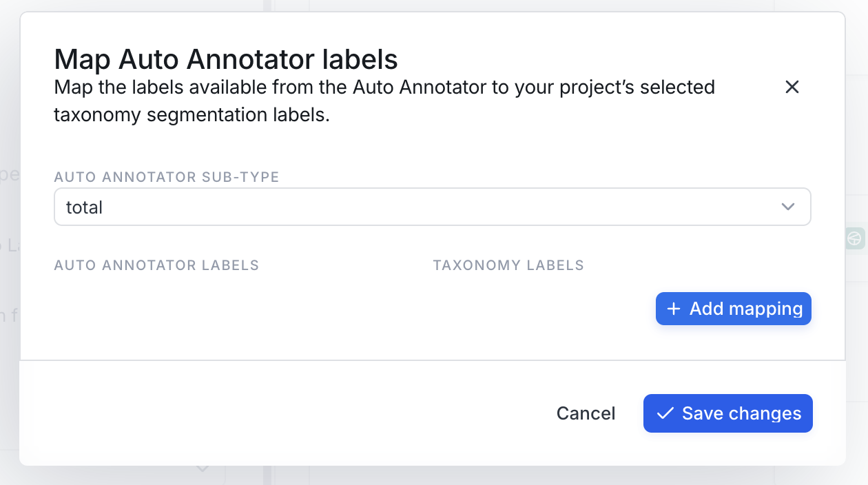Viewport: 868px width, 485px height.
Task: Close the Map Auto Annotator labels dialog
Action: coord(792,87)
